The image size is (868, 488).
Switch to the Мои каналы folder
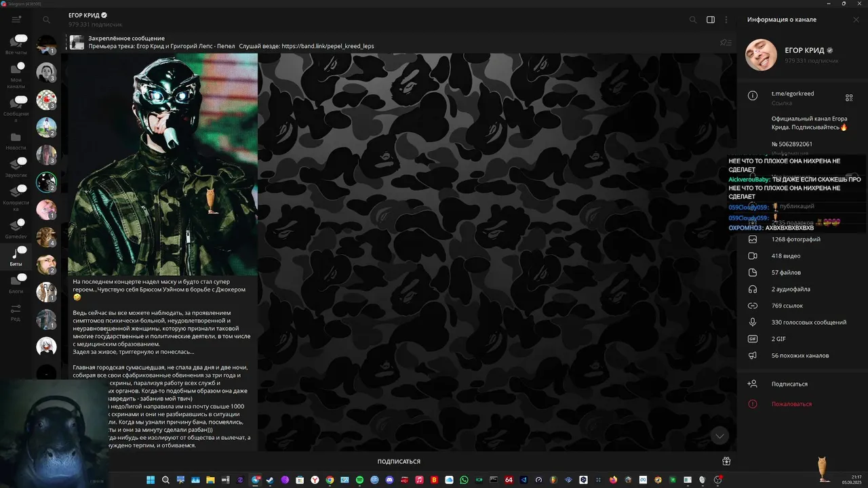16,75
